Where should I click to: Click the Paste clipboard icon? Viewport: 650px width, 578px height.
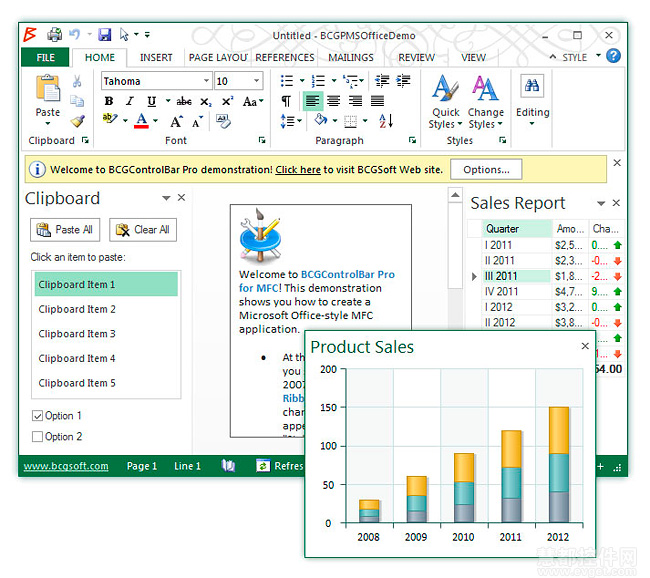[x=48, y=88]
